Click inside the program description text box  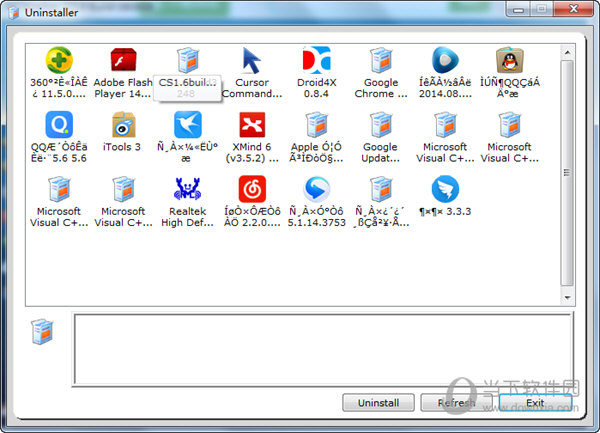[x=324, y=349]
